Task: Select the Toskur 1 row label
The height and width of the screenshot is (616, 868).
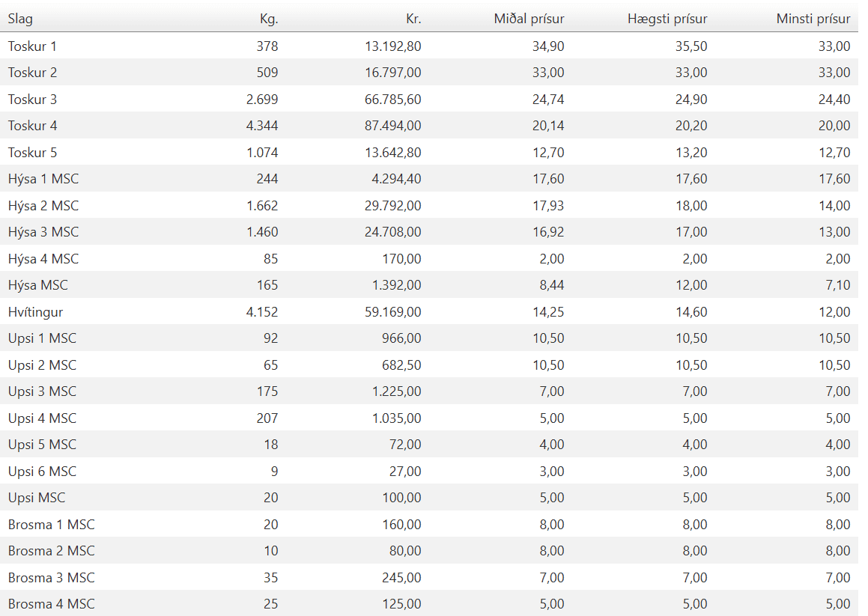Action: [32, 46]
